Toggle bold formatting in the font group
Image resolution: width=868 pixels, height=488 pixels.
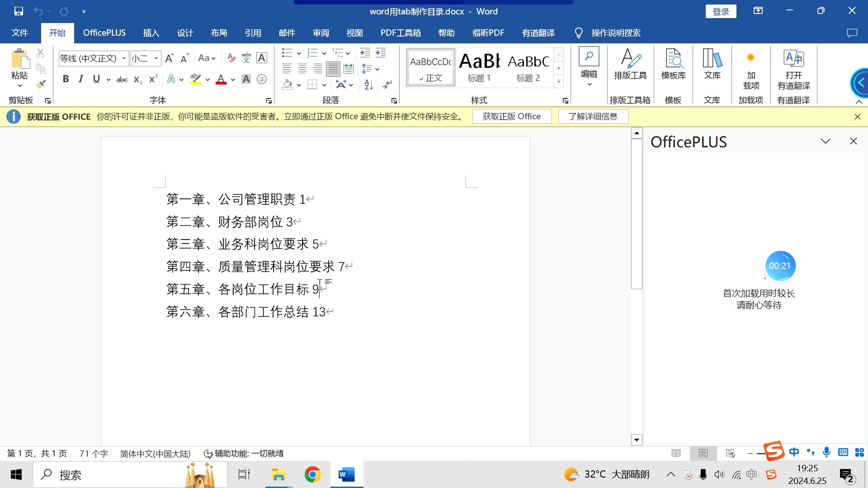pyautogui.click(x=66, y=79)
